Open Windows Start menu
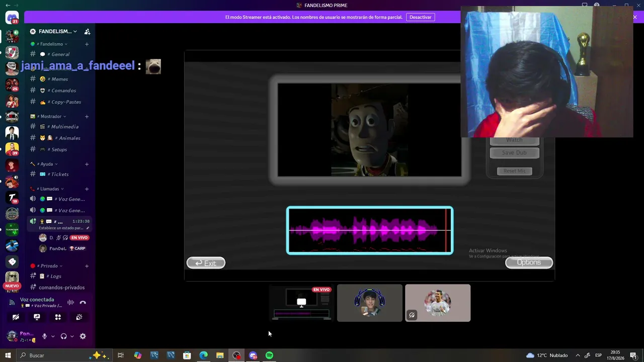 click(8, 355)
